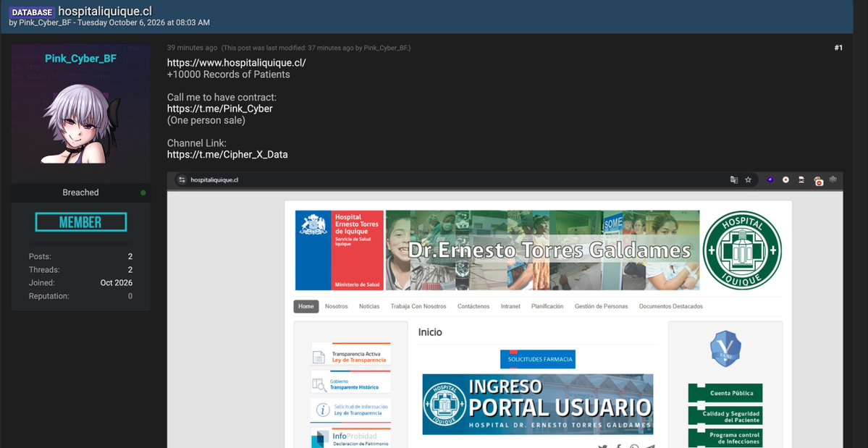868x448 pixels.
Task: Click the DATABASE thread prefix tag
Action: (32, 12)
